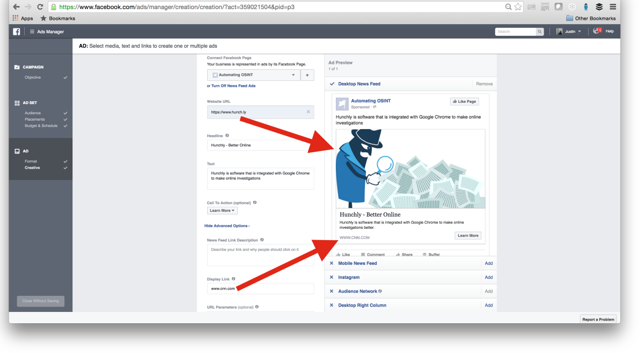Click Like Page in the ad preview
The width and height of the screenshot is (644, 357).
click(464, 101)
